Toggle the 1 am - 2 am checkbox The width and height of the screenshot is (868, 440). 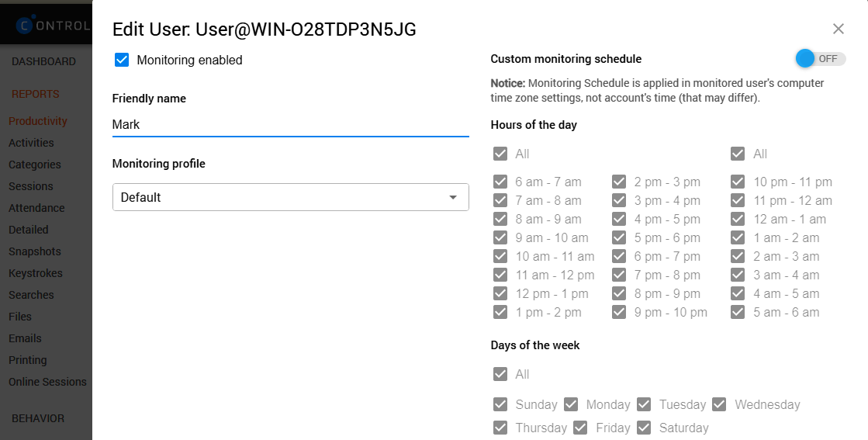coord(738,238)
